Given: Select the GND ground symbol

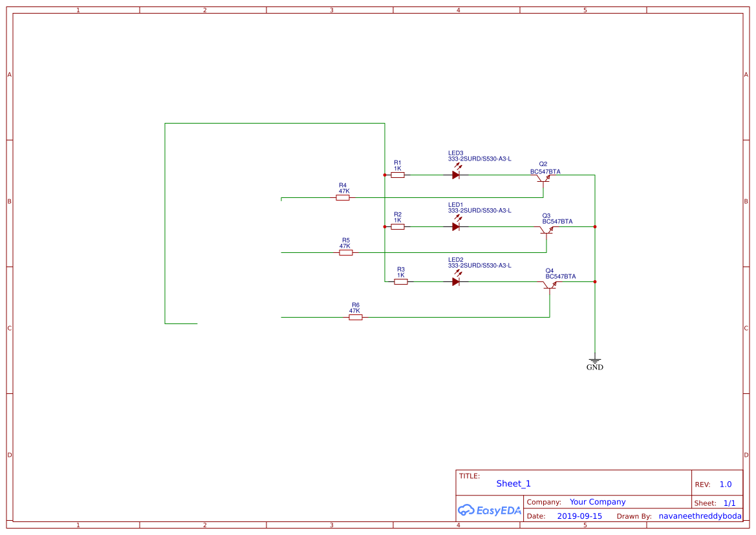Looking at the screenshot, I should pyautogui.click(x=594, y=360).
